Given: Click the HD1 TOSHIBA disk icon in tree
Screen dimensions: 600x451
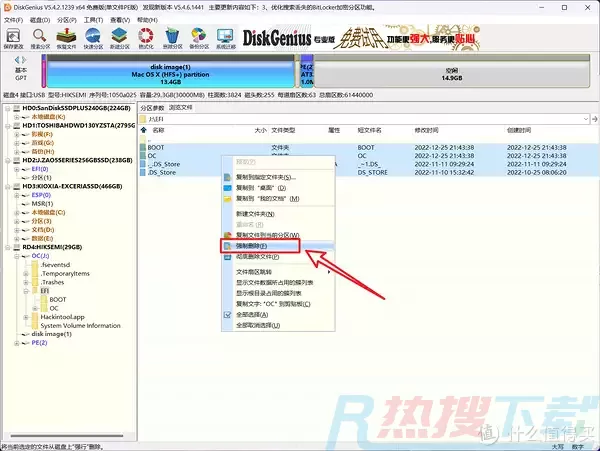Looking at the screenshot, I should 17,125.
